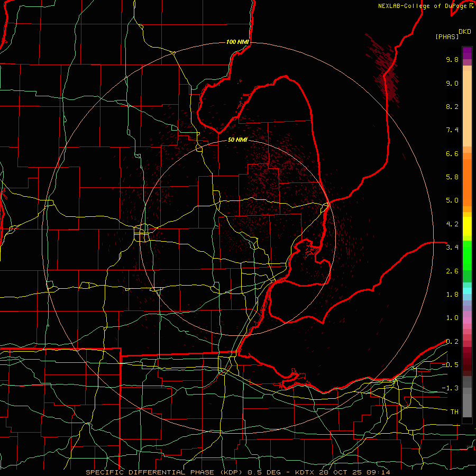Click the 7.4 value on the color scale

(452, 130)
